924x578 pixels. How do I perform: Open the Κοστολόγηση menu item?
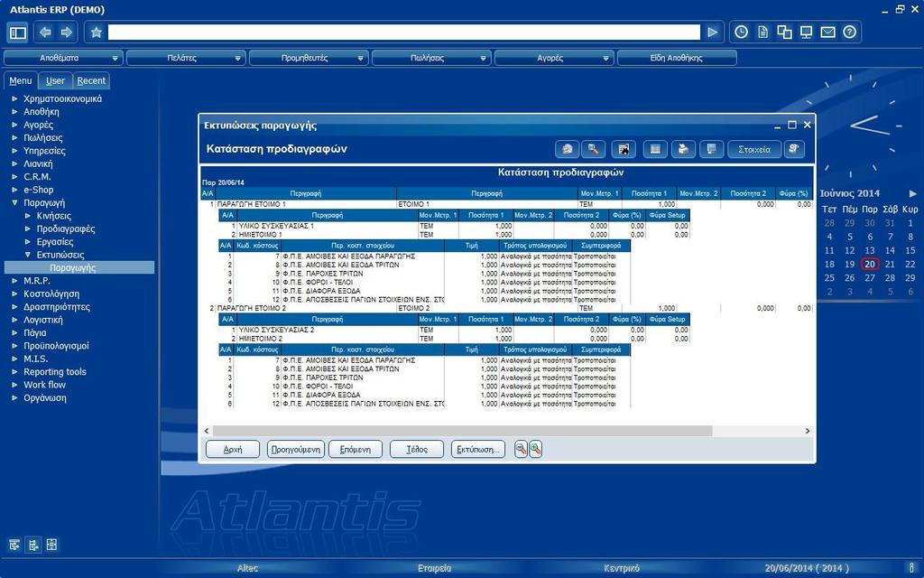click(x=51, y=294)
